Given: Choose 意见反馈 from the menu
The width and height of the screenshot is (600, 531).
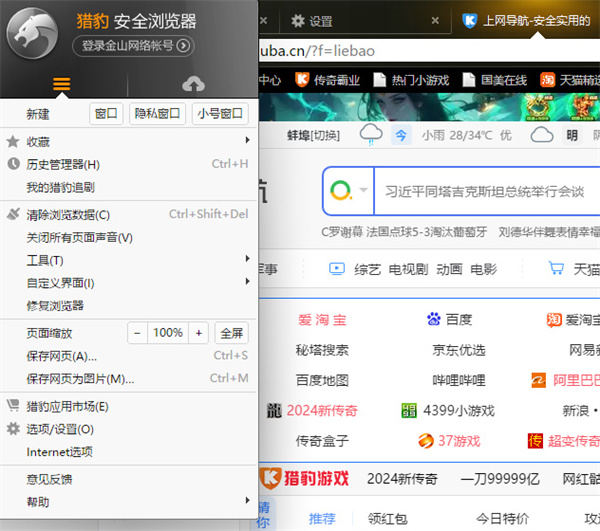Looking at the screenshot, I should 129,479.
